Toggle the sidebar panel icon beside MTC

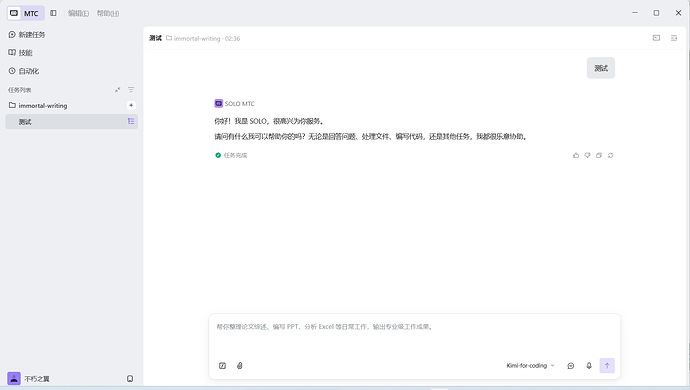53,13
